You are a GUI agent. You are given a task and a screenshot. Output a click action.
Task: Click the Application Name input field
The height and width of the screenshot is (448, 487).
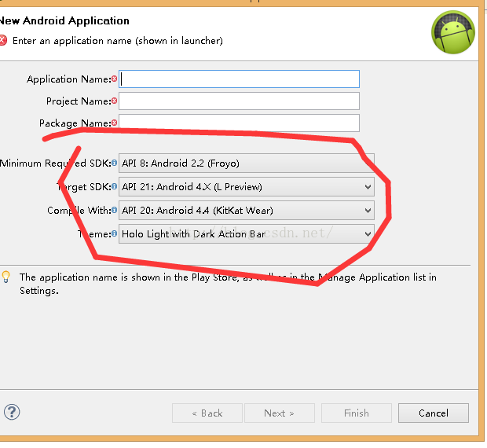coord(239,79)
